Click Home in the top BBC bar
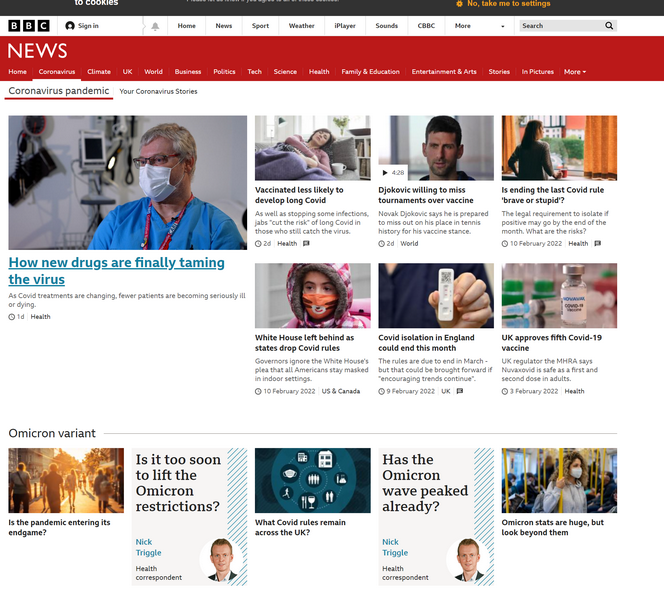The height and width of the screenshot is (600, 664). point(186,26)
